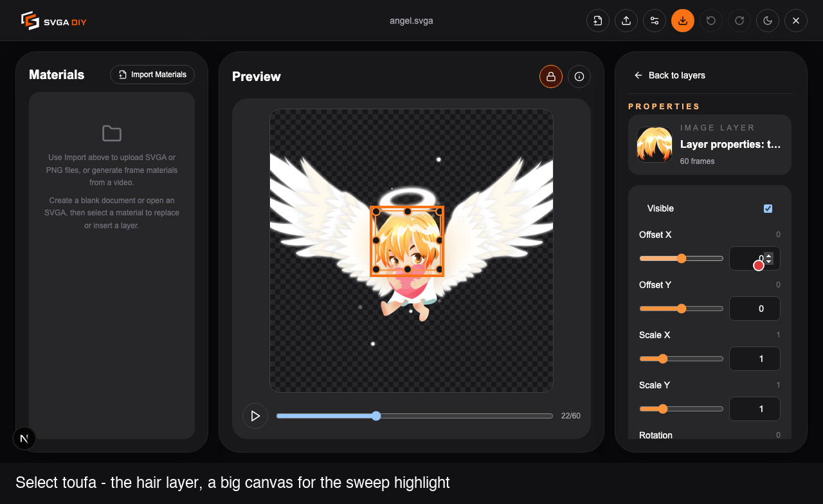Open the upload file icon in header
823x504 pixels.
tap(626, 21)
